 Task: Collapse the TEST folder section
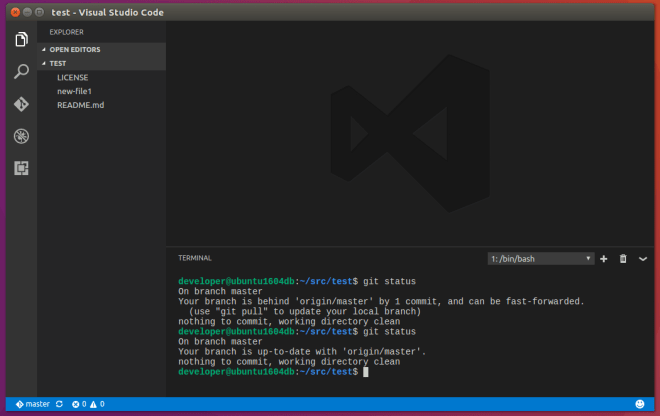57,63
